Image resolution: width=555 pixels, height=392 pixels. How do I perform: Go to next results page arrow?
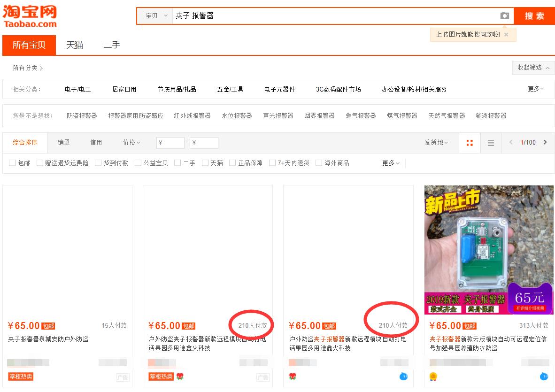pyautogui.click(x=545, y=142)
